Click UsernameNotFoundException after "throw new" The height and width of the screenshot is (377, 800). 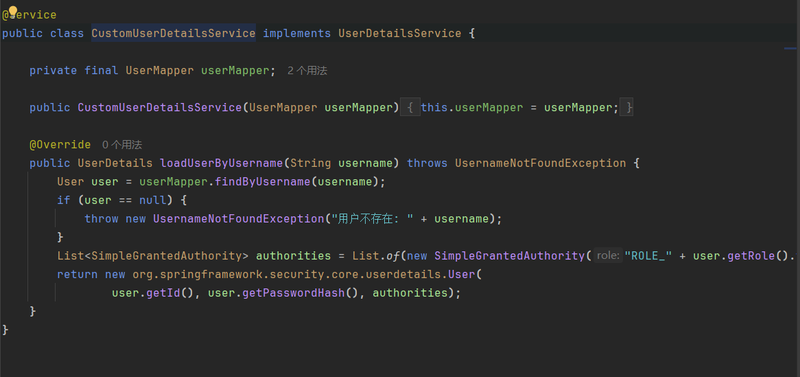tap(239, 219)
